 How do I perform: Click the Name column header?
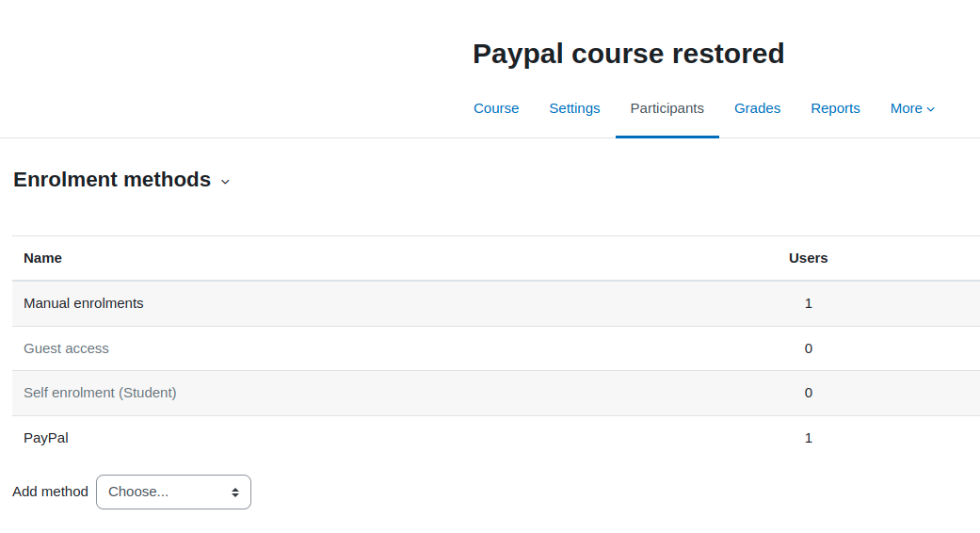tap(42, 258)
